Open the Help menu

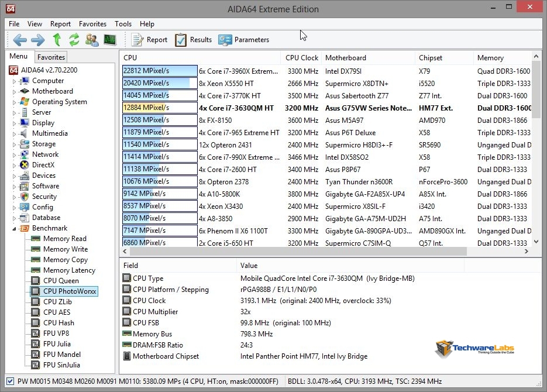tap(147, 24)
